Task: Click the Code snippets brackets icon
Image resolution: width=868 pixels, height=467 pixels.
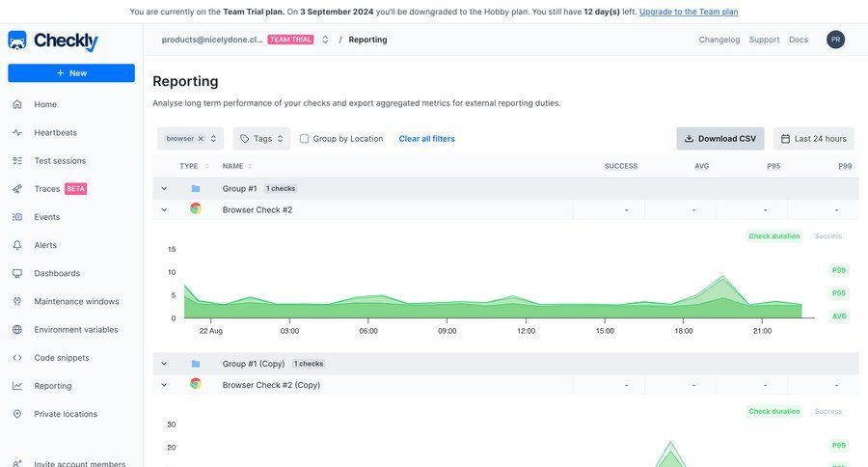Action: [17, 358]
